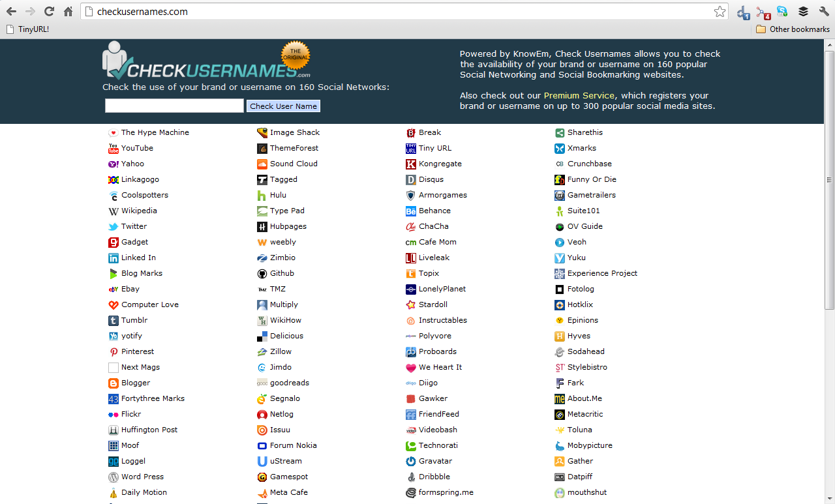The width and height of the screenshot is (835, 504).
Task: Open the TinyURL! bookmark
Action: (x=27, y=29)
